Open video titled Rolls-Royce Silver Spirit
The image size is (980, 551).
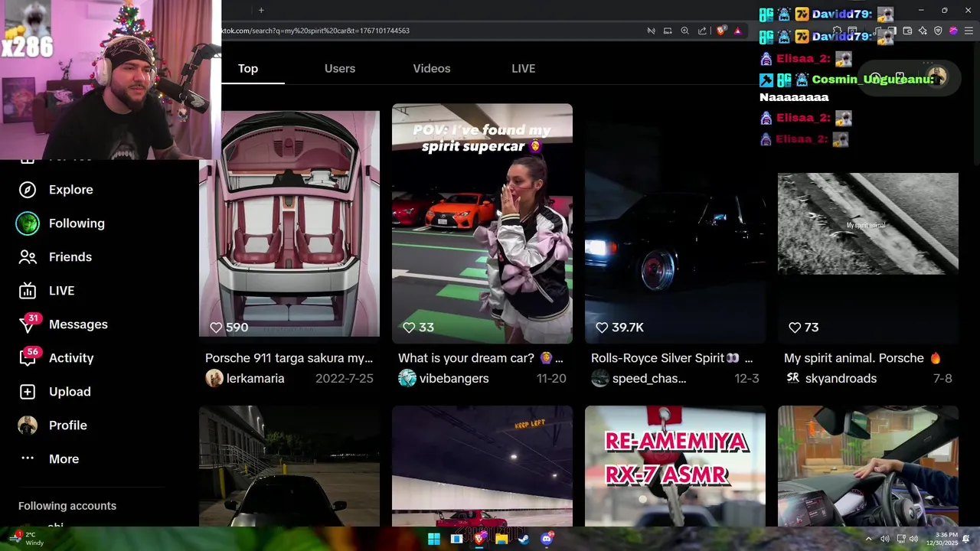(672, 358)
